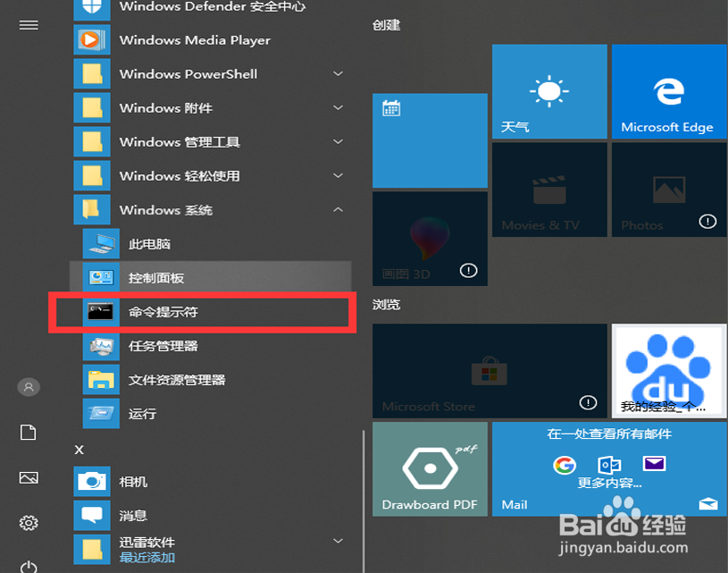Click Windows Media Player text label

point(195,40)
